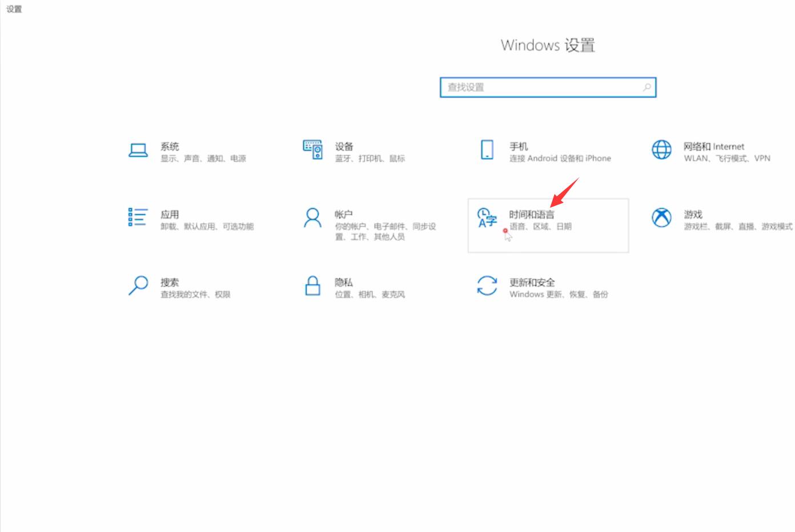Open the 游戏 settings label
795x532 pixels.
[693, 214]
